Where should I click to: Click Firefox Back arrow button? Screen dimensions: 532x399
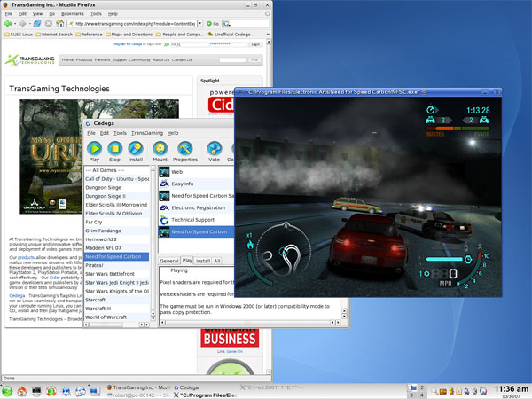[9, 23]
